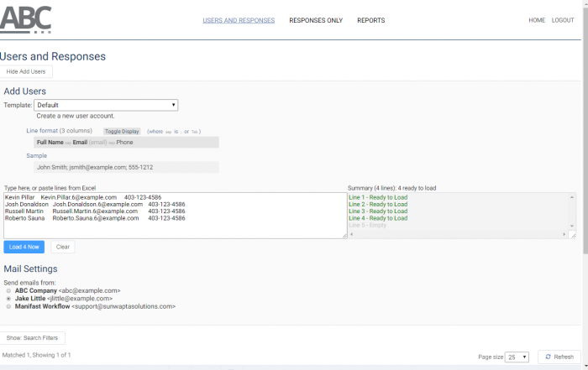Select ABC Company as email sender
This screenshot has width=588, height=370.
(x=8, y=290)
